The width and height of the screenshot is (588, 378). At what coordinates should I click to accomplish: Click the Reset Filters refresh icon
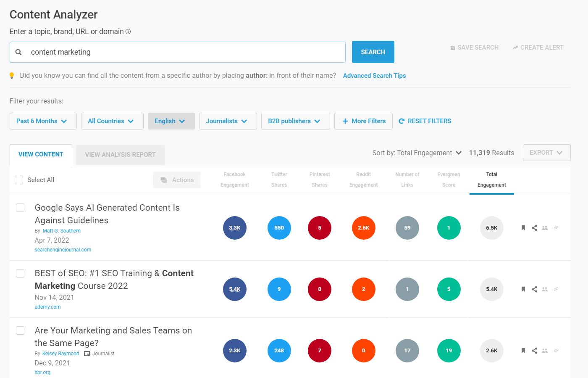point(402,121)
